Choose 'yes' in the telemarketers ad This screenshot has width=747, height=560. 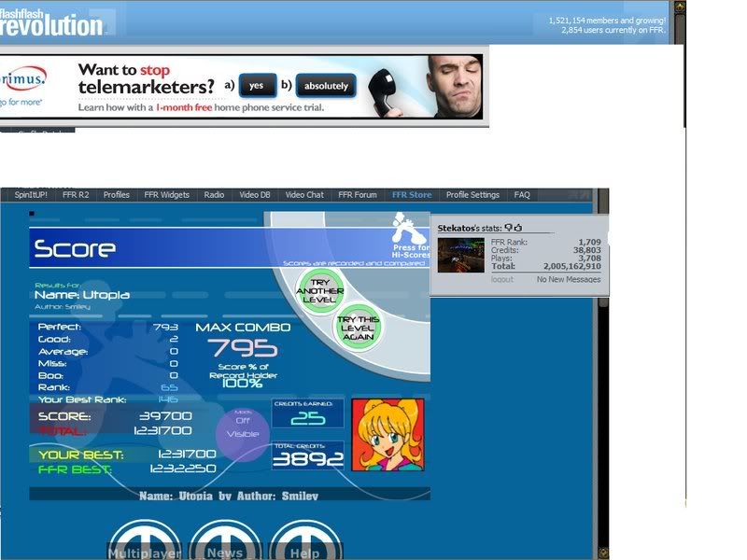tap(257, 86)
